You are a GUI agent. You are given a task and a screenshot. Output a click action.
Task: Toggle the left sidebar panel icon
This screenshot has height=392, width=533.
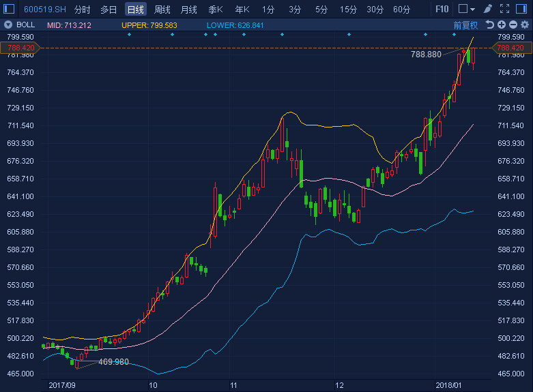click(8, 9)
